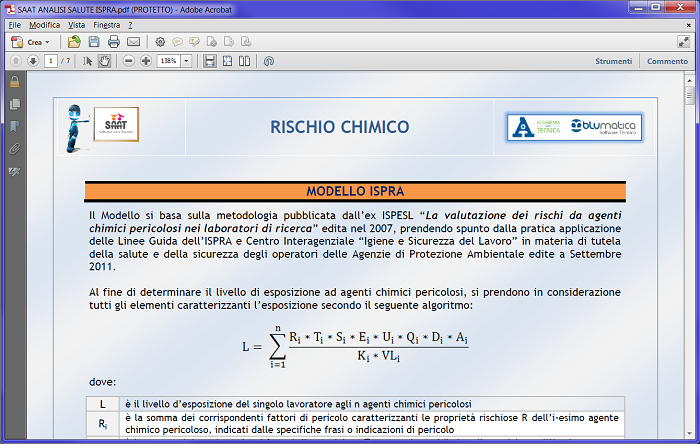Choose the text Selection cursor tool
The width and height of the screenshot is (700, 444).
point(88,61)
